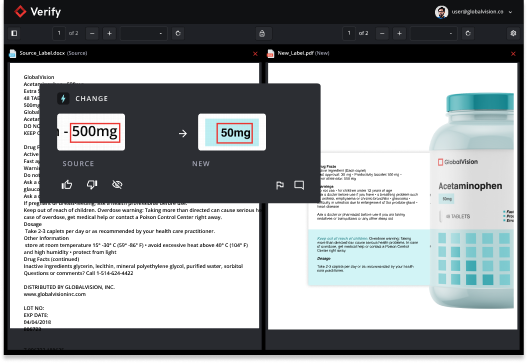Toggle the sync lock between panels
Viewport: 528px width, 363px height.
tap(262, 33)
